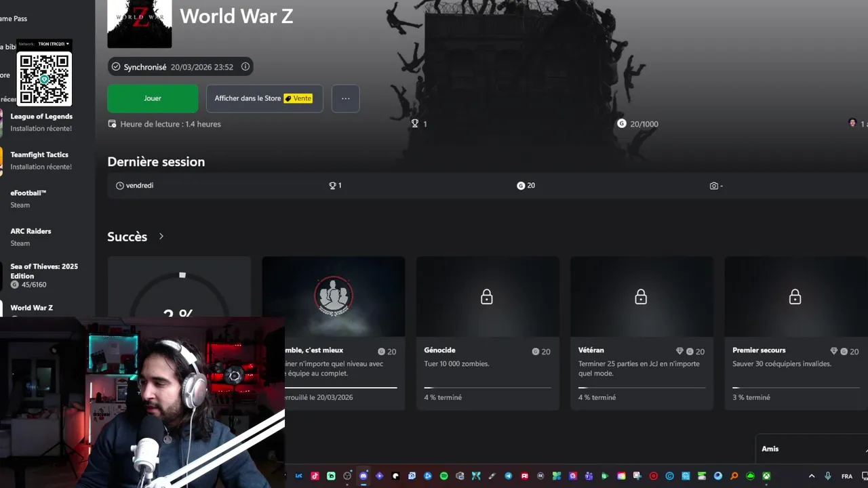This screenshot has height=488, width=868.
Task: Open Telegram from the taskbar
Action: click(x=509, y=476)
